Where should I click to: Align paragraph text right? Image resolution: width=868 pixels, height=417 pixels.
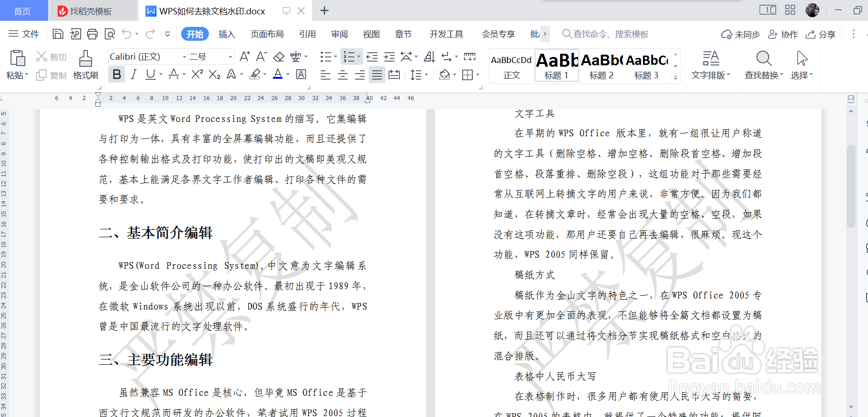click(360, 75)
